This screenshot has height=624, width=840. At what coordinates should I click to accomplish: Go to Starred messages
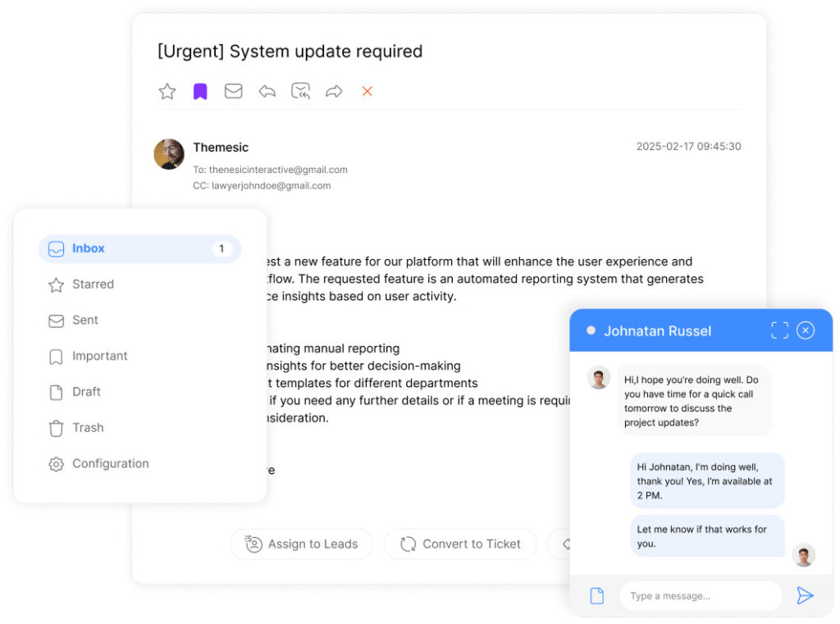(x=92, y=285)
